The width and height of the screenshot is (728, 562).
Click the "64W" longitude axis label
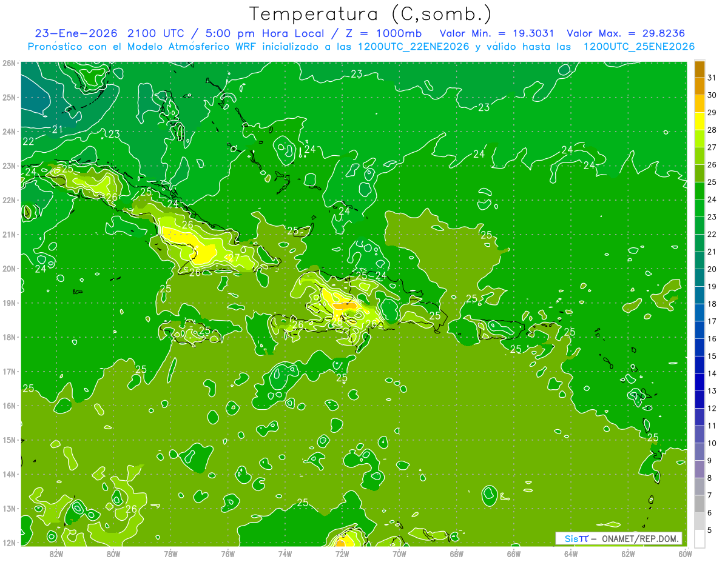click(x=571, y=553)
